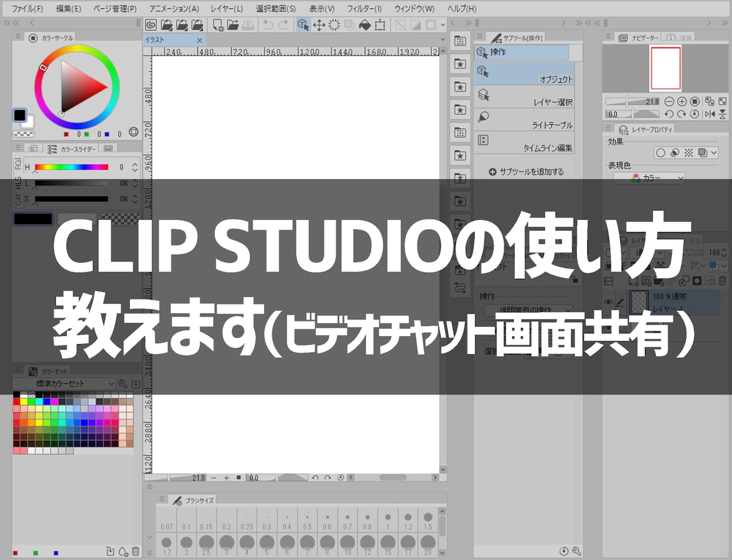
Task: Click the Redo arrow in command bar
Action: point(283,25)
